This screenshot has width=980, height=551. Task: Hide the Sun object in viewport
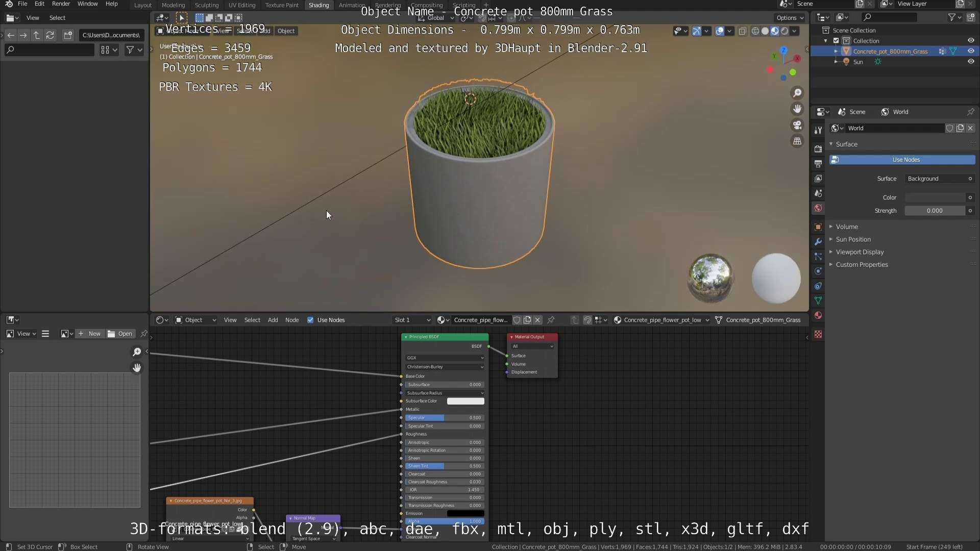click(x=971, y=62)
